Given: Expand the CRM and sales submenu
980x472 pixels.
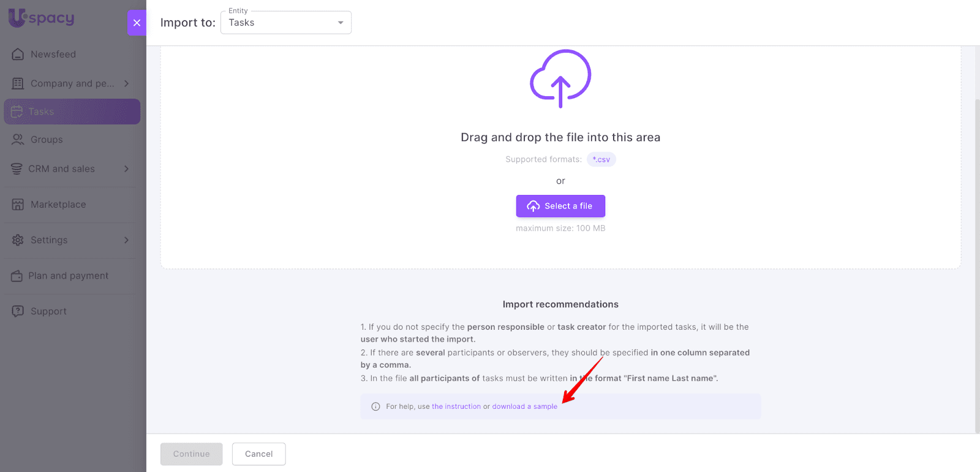Looking at the screenshot, I should tap(127, 169).
